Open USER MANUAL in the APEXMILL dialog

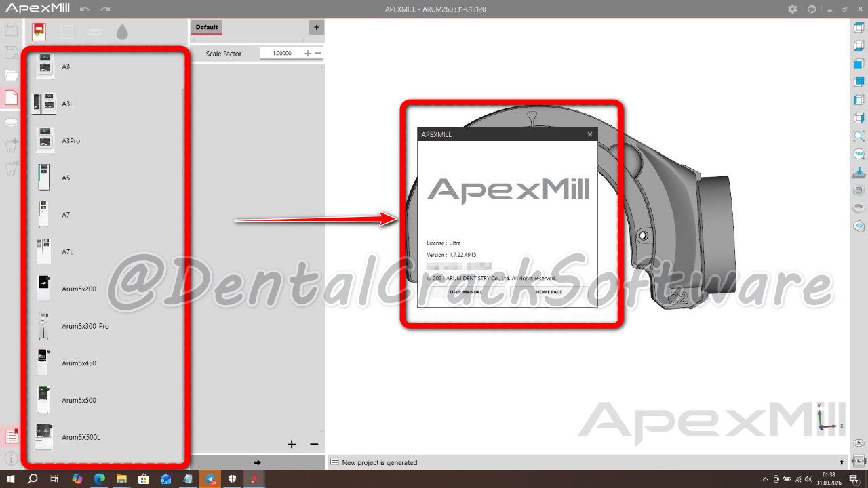466,292
